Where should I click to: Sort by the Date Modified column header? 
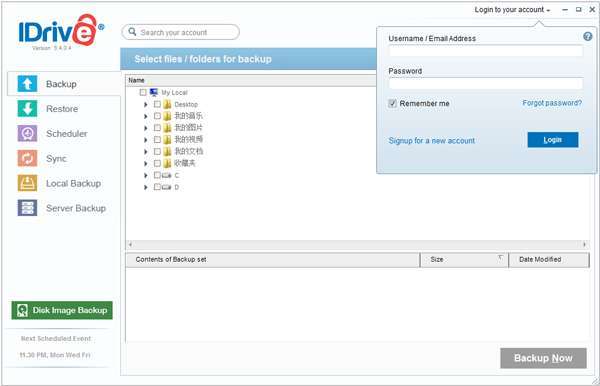tap(549, 260)
